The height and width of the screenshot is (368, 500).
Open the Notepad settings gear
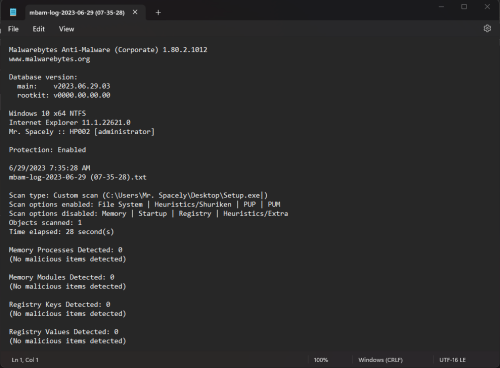point(487,29)
